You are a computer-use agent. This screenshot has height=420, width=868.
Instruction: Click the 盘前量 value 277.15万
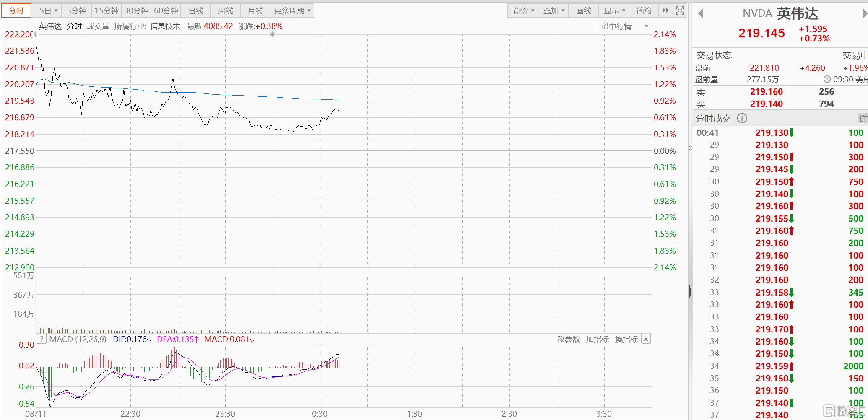pyautogui.click(x=762, y=79)
